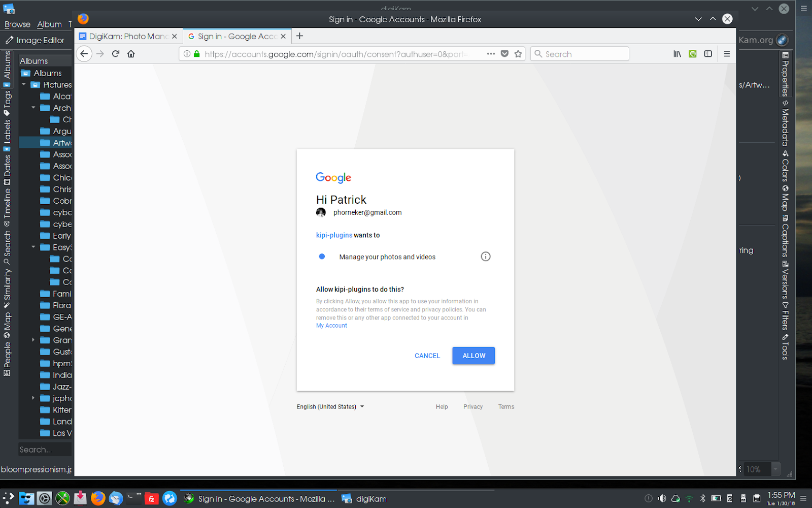The image size is (812, 508).
Task: Close the Sign in - Google Accounts tab
Action: pyautogui.click(x=283, y=37)
